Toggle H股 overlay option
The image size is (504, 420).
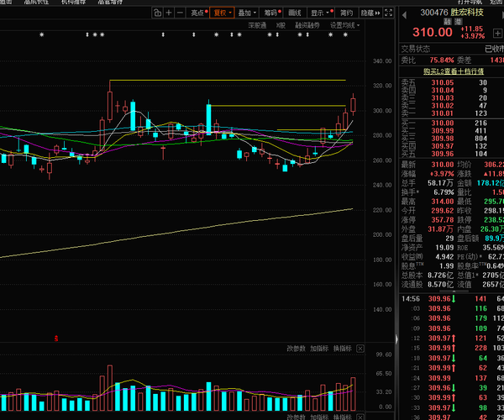pos(281,25)
